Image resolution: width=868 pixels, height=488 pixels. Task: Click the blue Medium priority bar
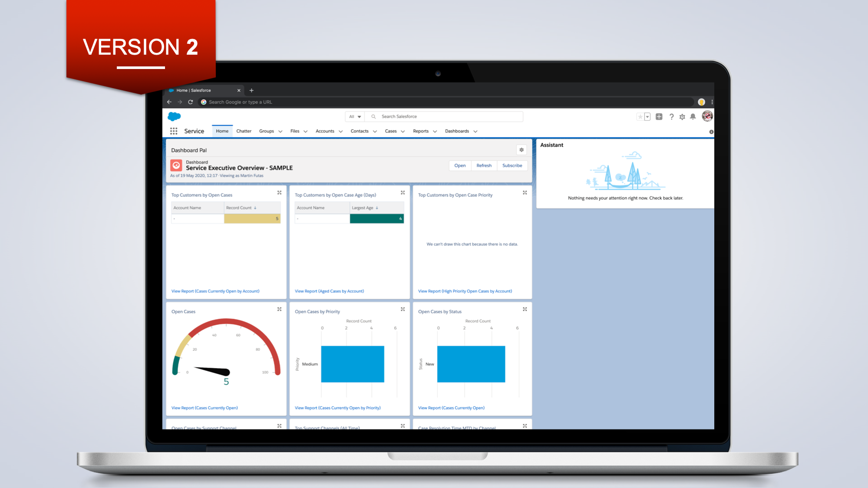(353, 364)
